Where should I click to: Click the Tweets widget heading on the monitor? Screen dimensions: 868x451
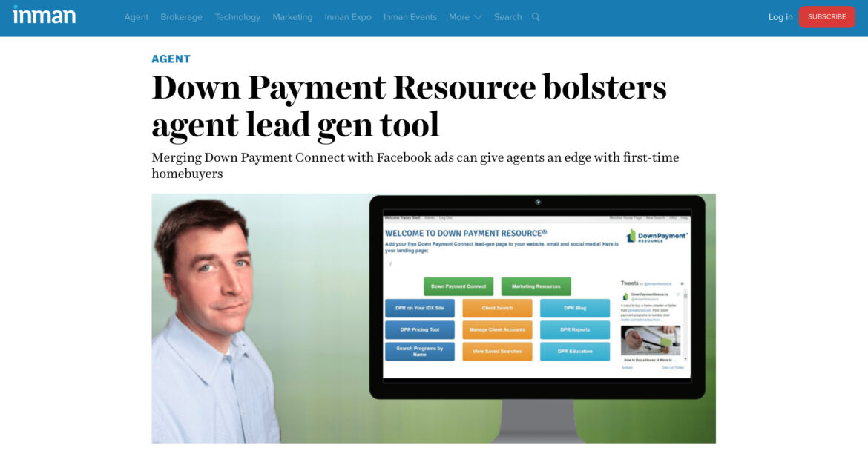[629, 283]
